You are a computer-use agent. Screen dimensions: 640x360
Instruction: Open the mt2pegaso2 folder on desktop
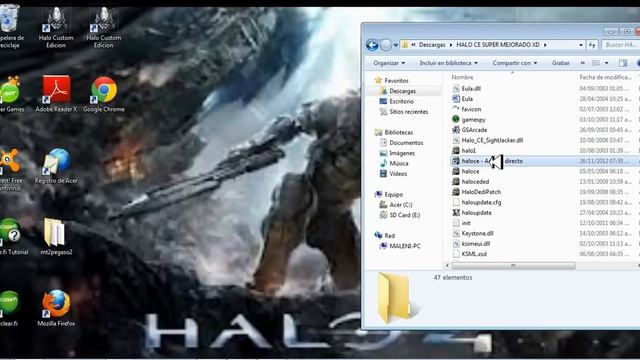pyautogui.click(x=56, y=237)
